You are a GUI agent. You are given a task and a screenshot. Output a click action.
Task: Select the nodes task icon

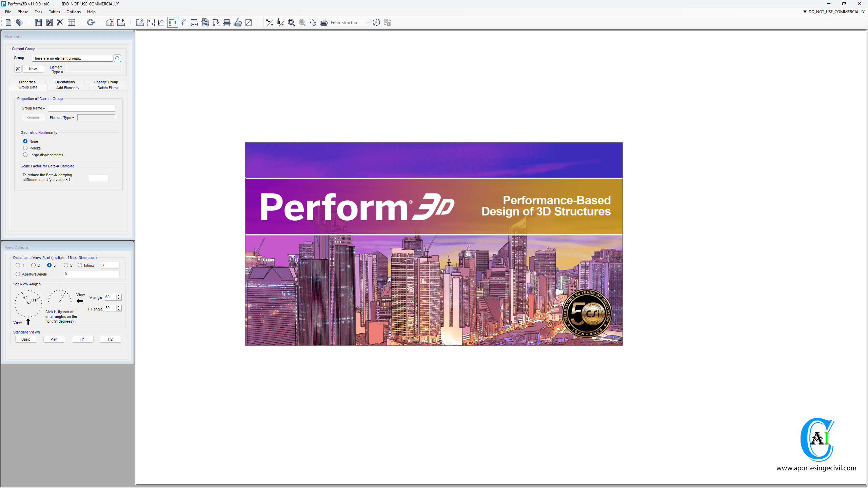pos(151,23)
